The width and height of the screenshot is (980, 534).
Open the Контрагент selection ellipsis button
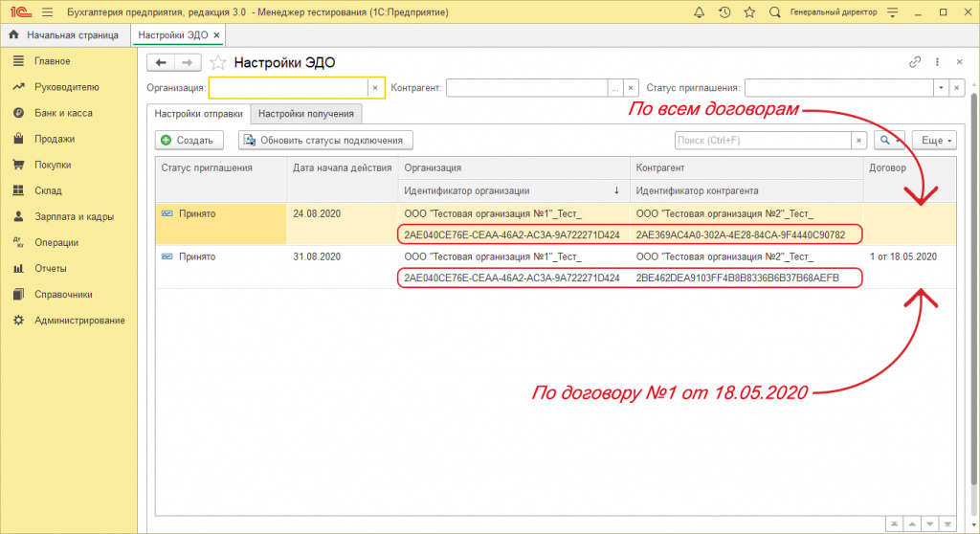(615, 88)
